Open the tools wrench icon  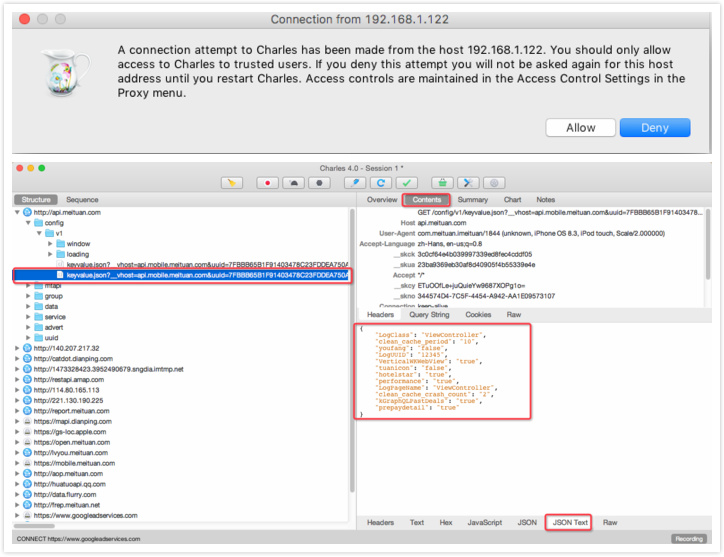(468, 183)
